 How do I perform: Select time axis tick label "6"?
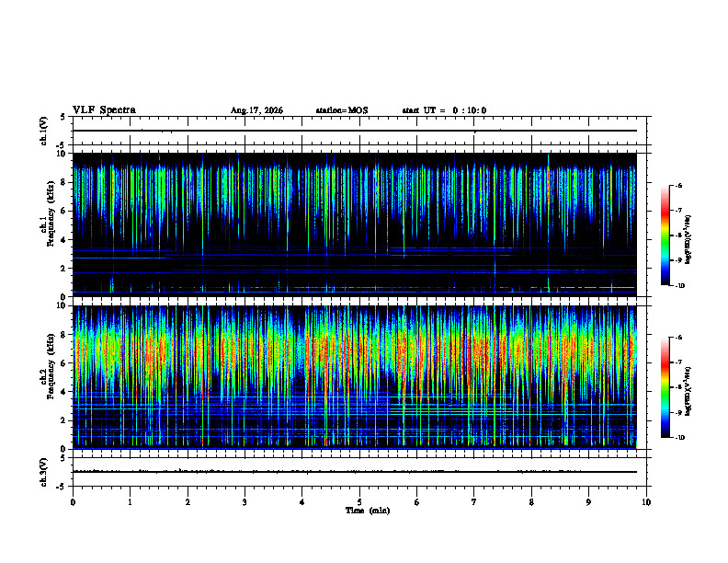[417, 502]
